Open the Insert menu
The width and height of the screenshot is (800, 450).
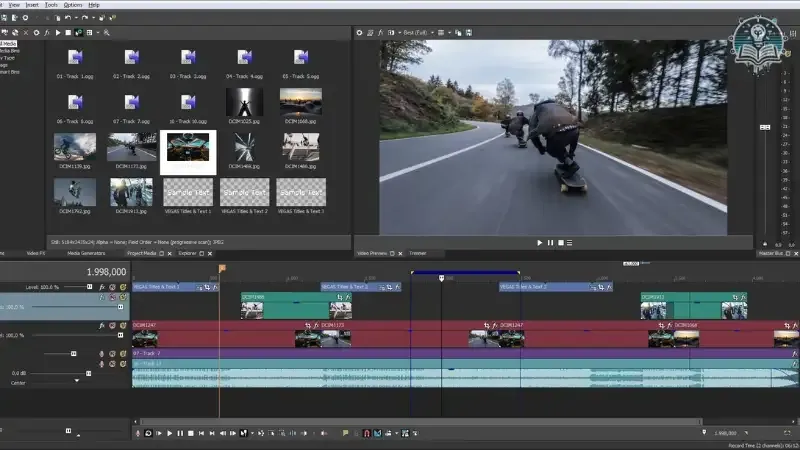(32, 5)
